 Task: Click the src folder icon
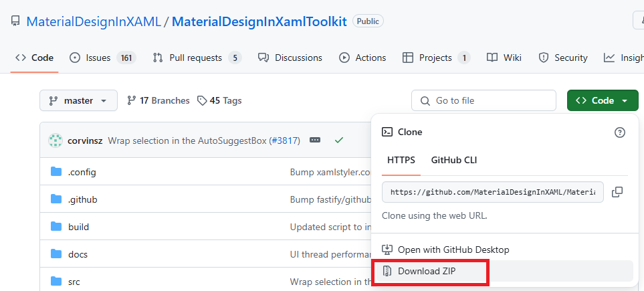(56, 282)
